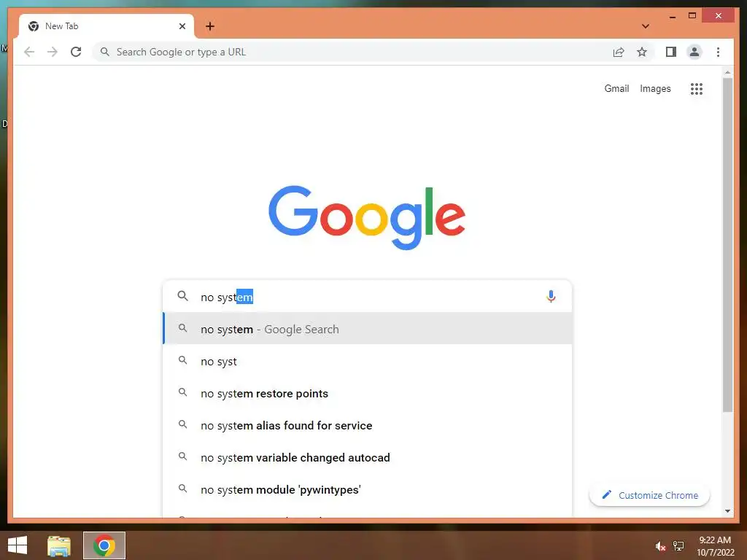The image size is (747, 560).
Task: Open Chrome's three-dot menu
Action: pos(718,52)
